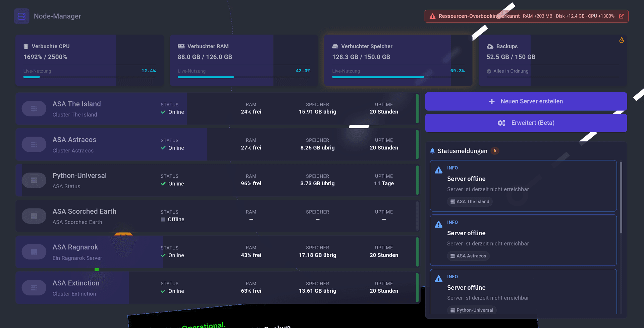Click the Cluster Extinction subtitle
This screenshot has height=328, width=644.
pyautogui.click(x=74, y=294)
